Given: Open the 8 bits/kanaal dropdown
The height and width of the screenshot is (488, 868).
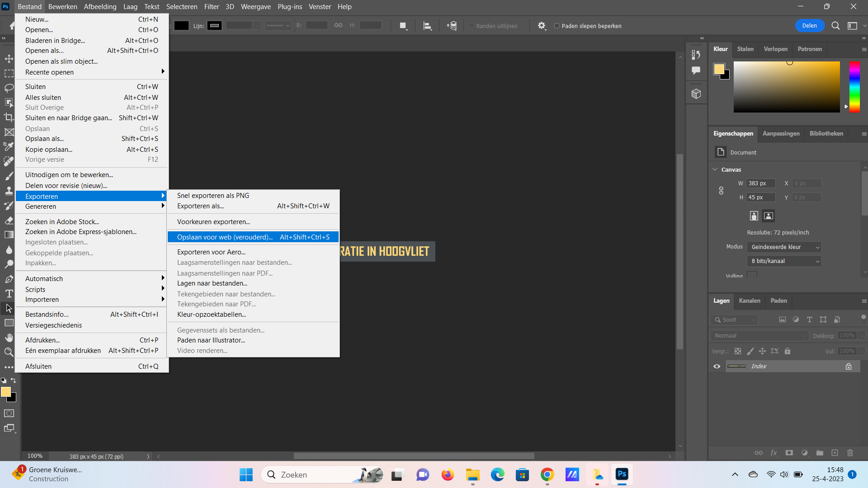Looking at the screenshot, I should point(784,261).
